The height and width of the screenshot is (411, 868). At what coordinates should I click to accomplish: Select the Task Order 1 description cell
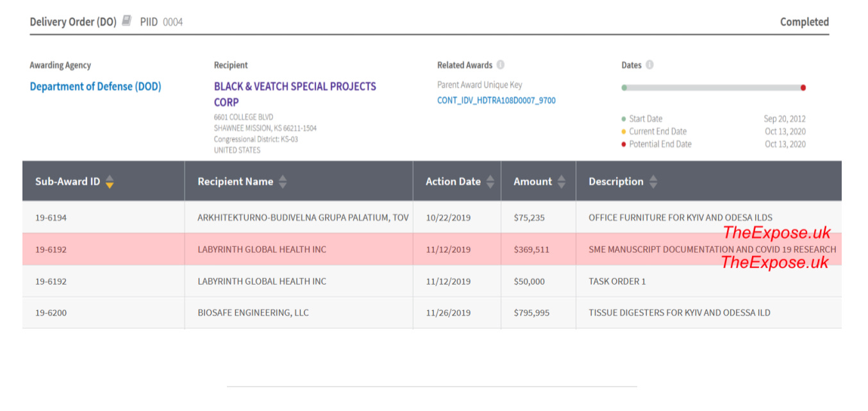[708, 281]
